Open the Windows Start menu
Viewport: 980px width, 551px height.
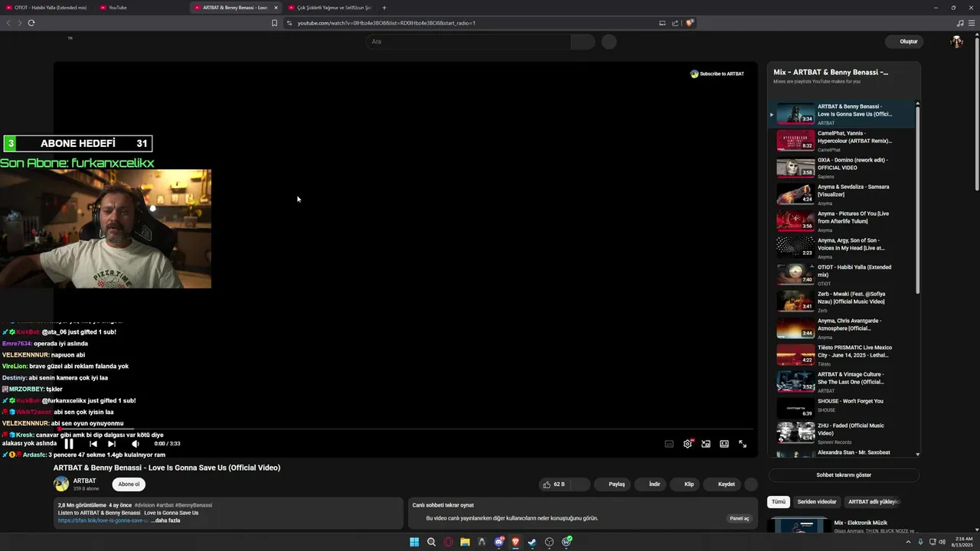[414, 542]
